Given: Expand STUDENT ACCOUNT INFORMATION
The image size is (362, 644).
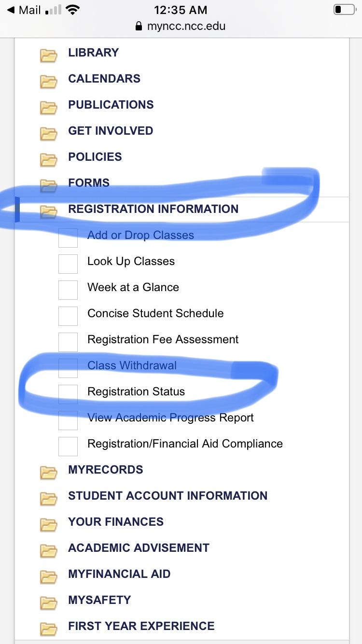Looking at the screenshot, I should (x=167, y=496).
